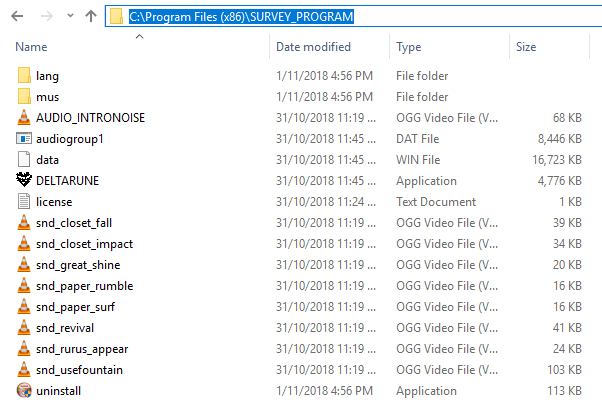Click the 113 KB size value

[x=564, y=391]
